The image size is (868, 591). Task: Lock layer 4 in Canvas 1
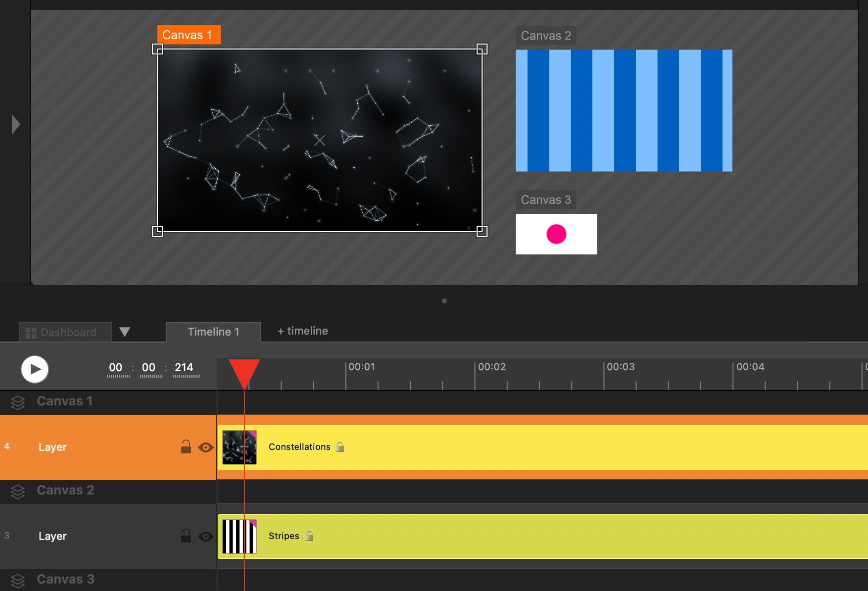(186, 447)
